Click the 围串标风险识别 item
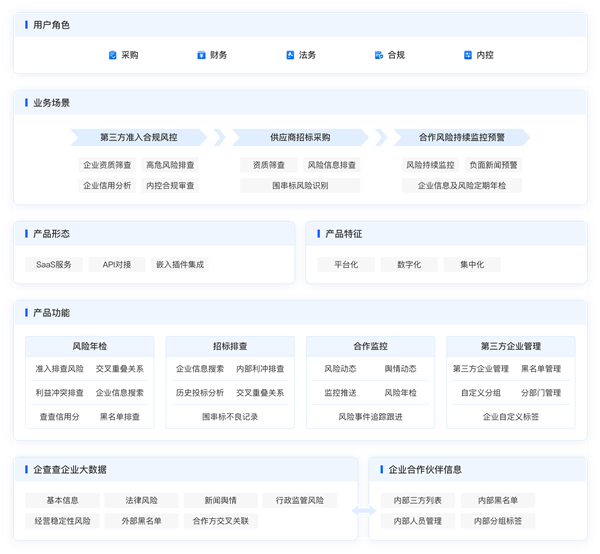 coord(299,185)
